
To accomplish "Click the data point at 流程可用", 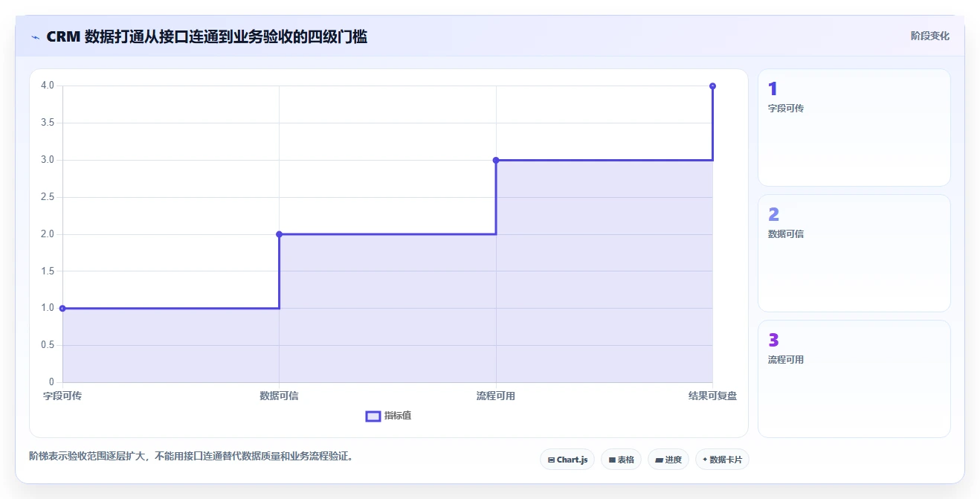I will 496,160.
